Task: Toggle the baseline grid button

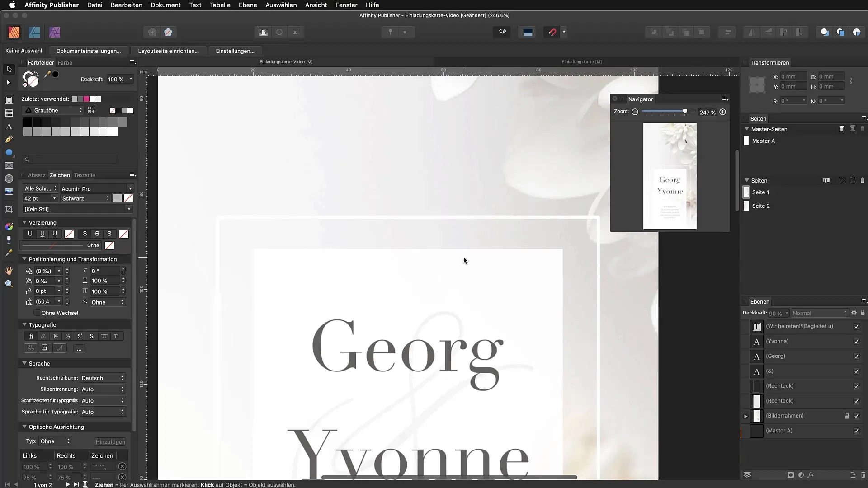Action: tap(528, 32)
